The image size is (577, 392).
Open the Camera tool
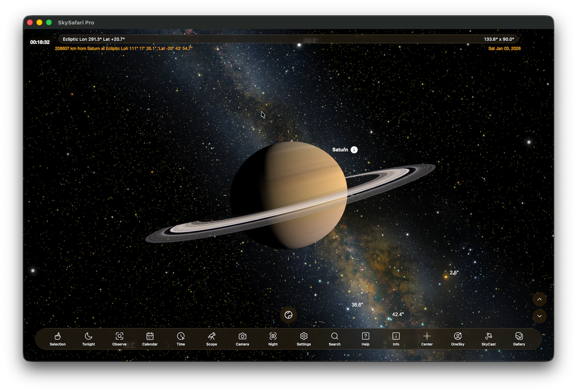[x=242, y=339]
